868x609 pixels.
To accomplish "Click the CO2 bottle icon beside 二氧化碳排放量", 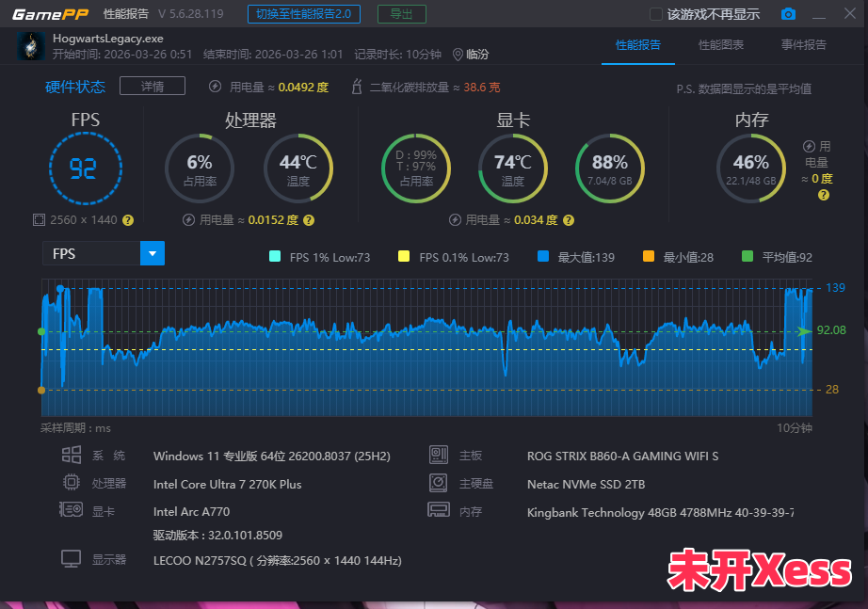I will tap(357, 87).
